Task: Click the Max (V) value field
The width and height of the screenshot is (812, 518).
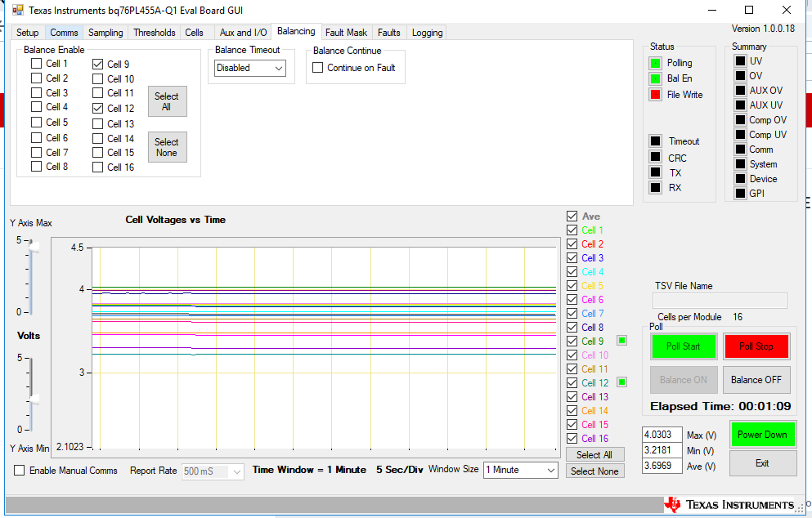Action: coord(662,435)
